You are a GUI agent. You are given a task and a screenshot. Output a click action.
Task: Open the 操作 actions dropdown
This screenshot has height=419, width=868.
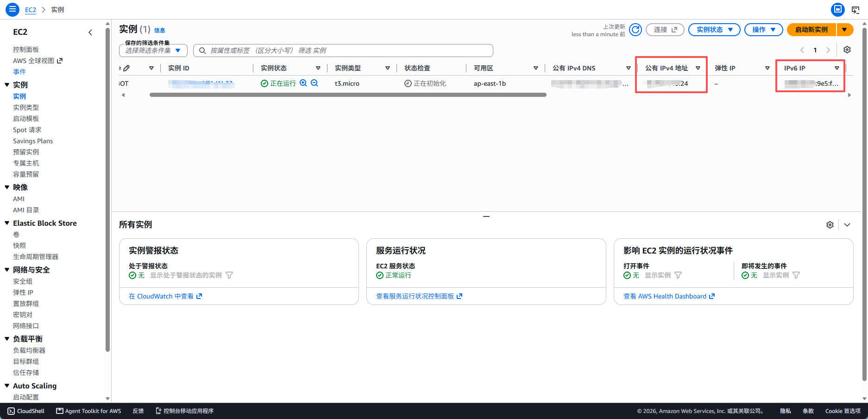[763, 30]
